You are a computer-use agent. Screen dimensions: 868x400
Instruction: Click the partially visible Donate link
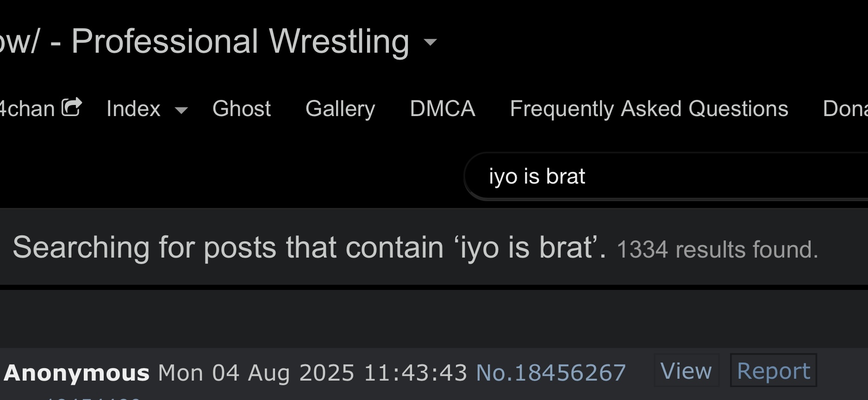(x=845, y=109)
